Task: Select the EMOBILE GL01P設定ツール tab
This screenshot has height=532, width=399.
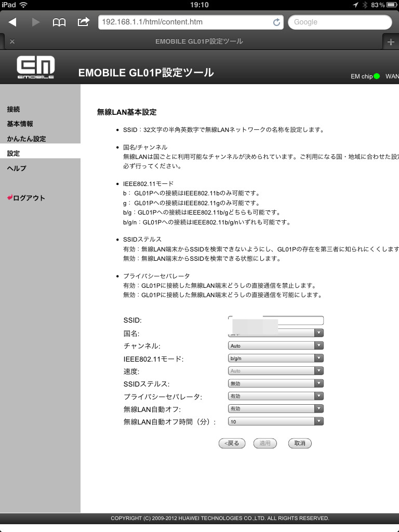Action: pyautogui.click(x=199, y=42)
